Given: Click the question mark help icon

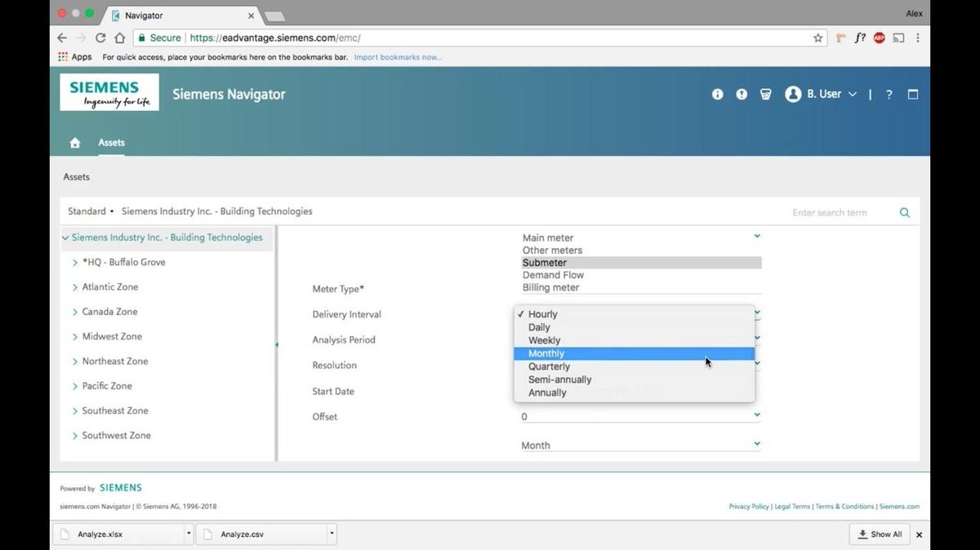Looking at the screenshot, I should click(x=889, y=95).
